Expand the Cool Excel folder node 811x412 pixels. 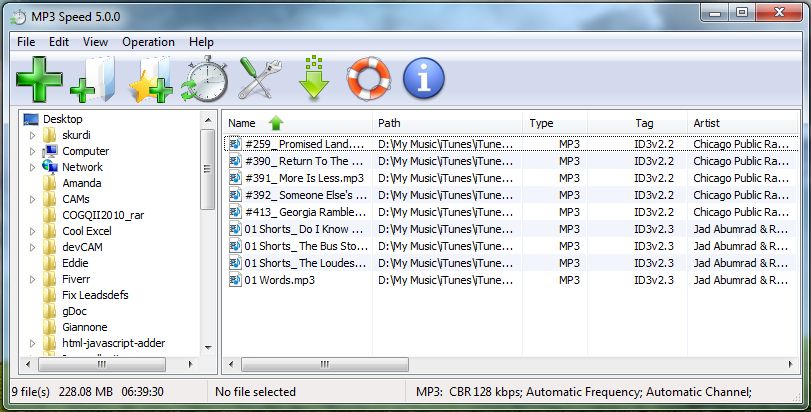(x=33, y=232)
